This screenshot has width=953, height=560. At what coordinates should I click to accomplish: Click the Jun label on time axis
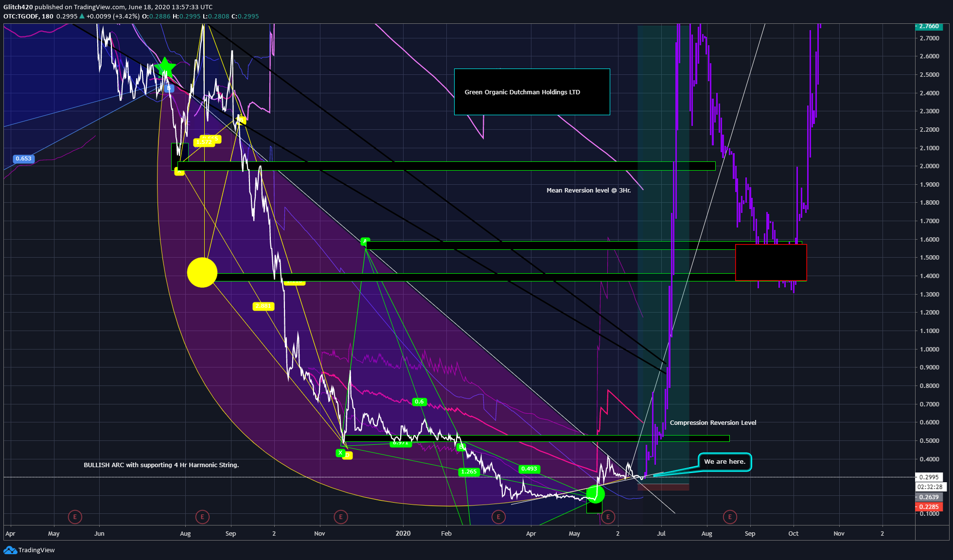[x=99, y=534]
